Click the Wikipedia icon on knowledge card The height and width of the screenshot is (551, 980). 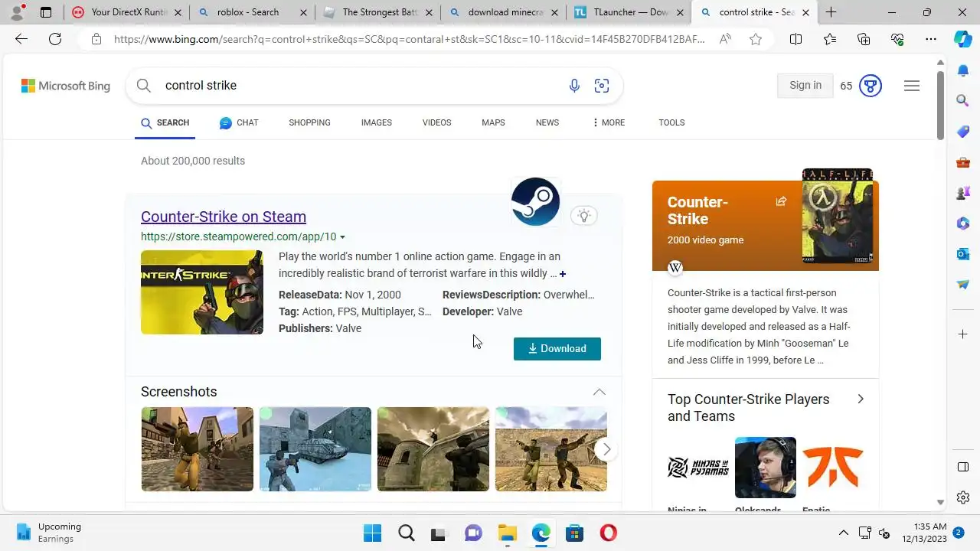point(675,268)
